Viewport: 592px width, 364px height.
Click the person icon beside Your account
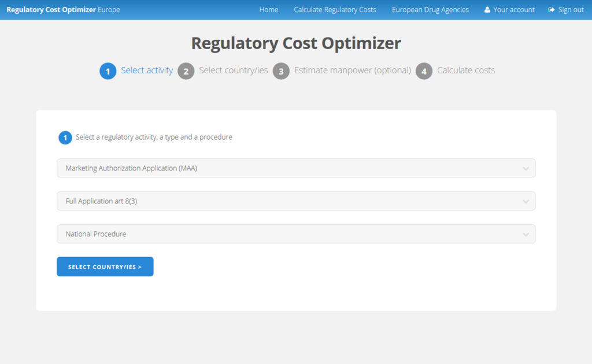[487, 9]
